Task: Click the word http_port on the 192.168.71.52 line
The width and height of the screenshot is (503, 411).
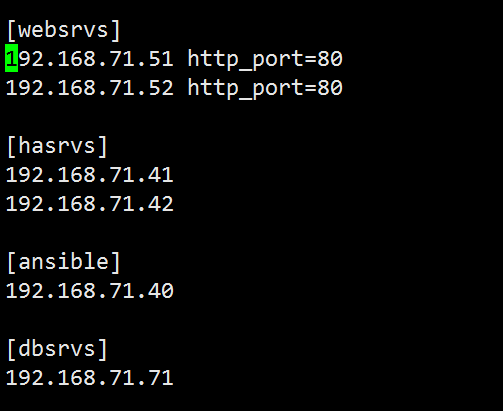Action: coord(245,89)
